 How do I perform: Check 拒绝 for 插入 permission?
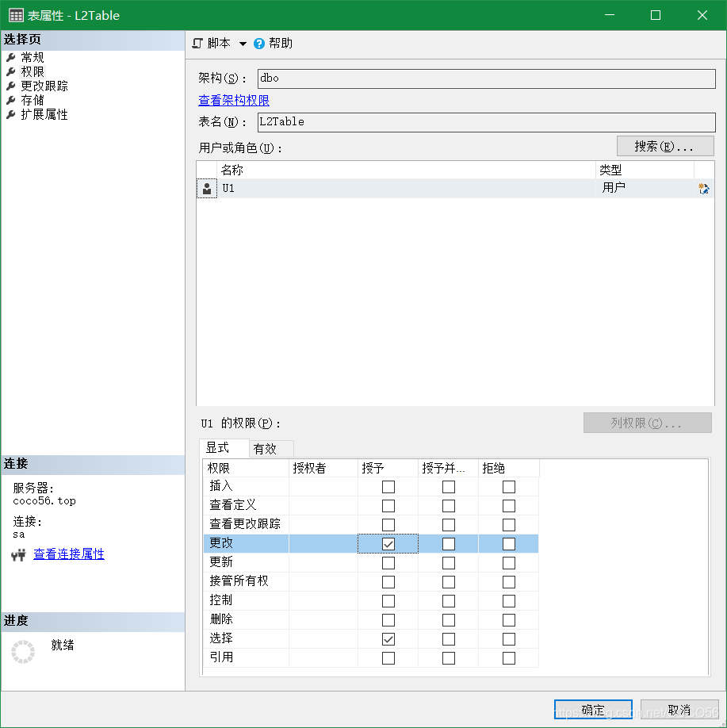[x=509, y=487]
